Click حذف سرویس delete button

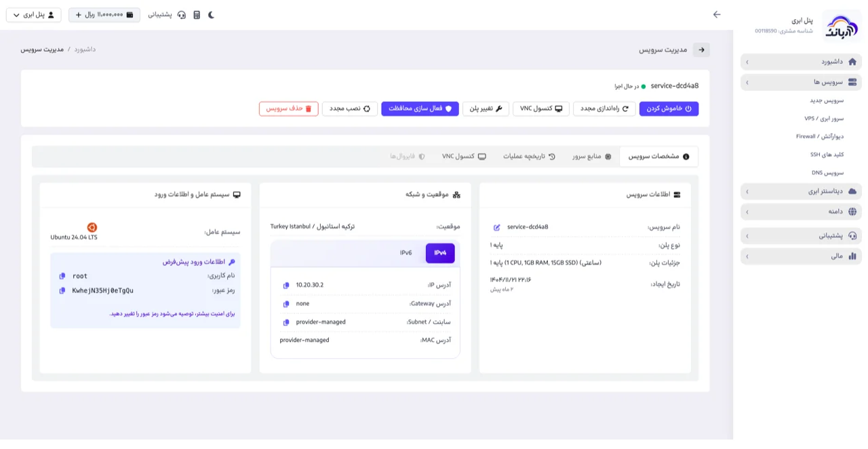coord(289,109)
